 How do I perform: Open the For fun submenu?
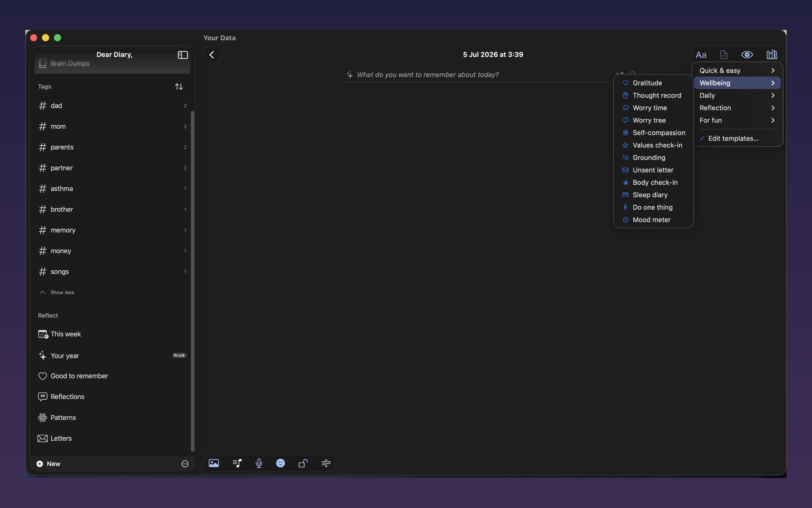coord(737,120)
